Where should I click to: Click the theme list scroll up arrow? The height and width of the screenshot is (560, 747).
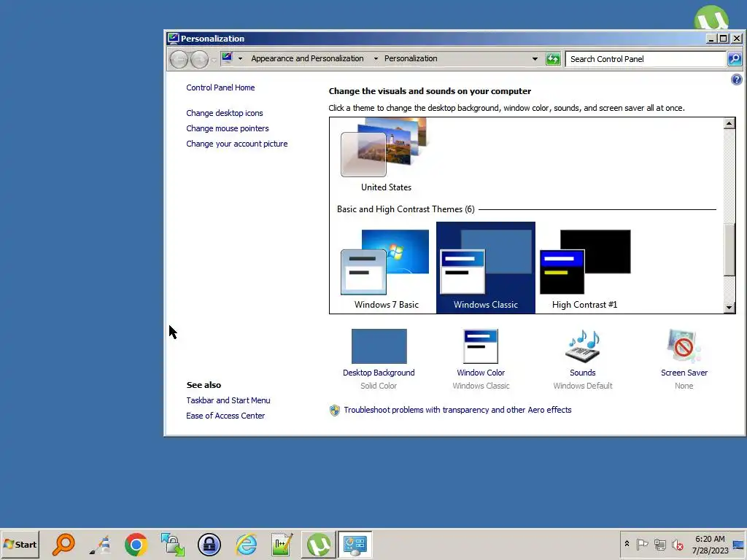(729, 123)
